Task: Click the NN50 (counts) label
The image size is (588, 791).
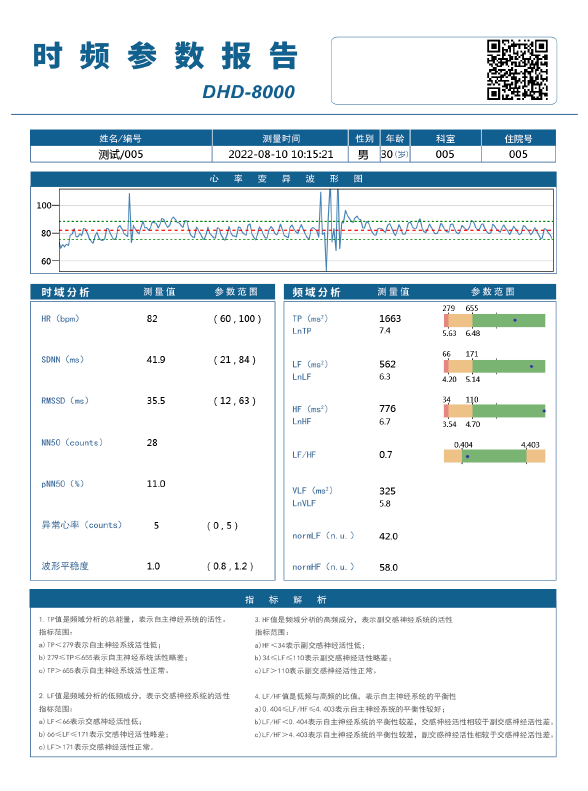Action: [72, 442]
